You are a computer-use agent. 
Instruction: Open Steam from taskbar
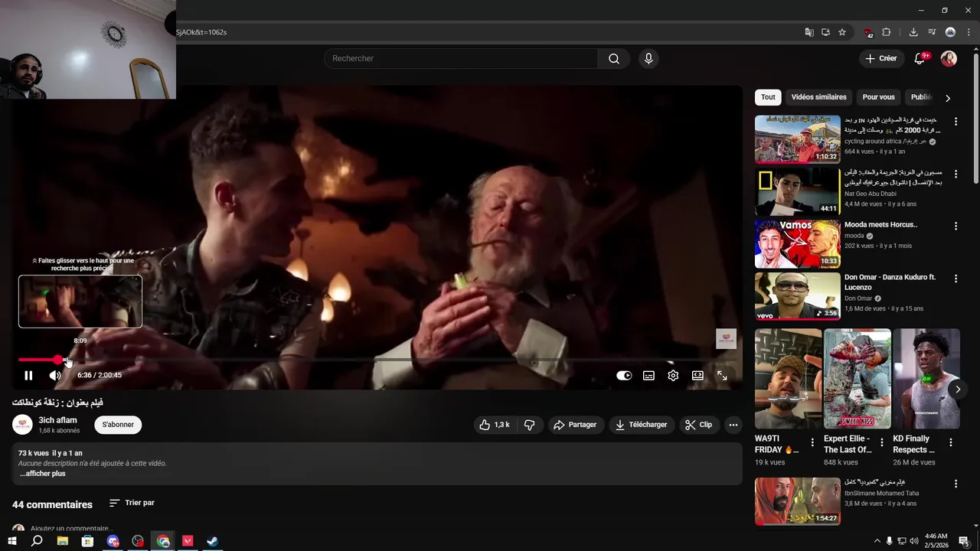point(213,541)
